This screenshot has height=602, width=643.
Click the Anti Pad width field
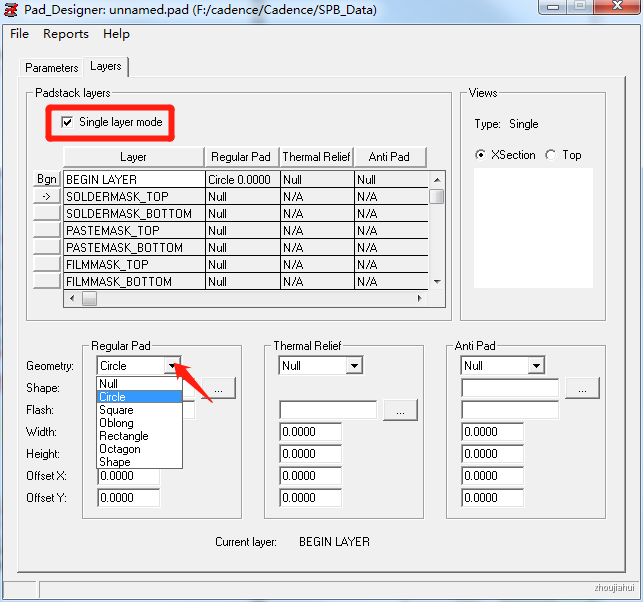tap(493, 432)
